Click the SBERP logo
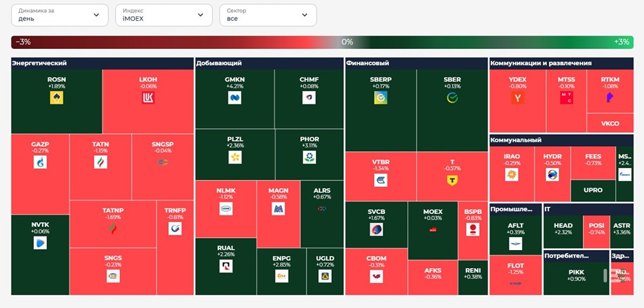The height and width of the screenshot is (308, 644). pos(381,97)
